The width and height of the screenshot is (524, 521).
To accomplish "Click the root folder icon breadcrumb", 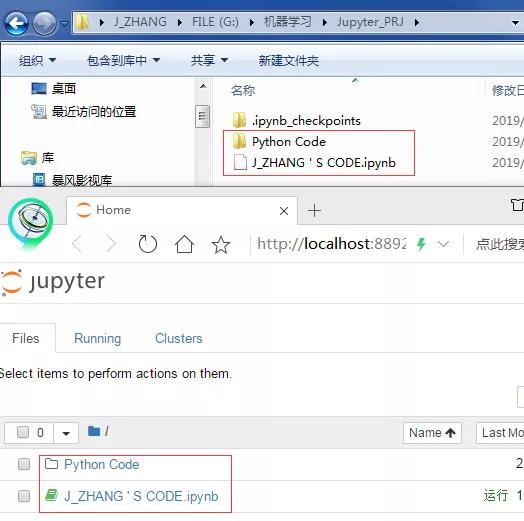I will [x=94, y=431].
